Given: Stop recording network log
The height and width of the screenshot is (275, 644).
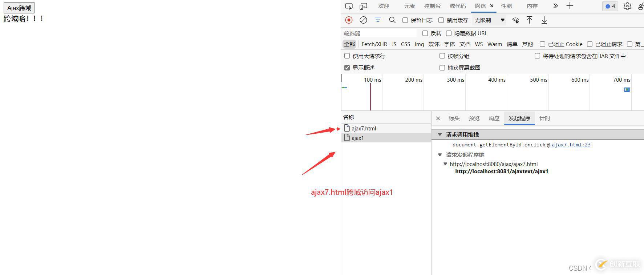Looking at the screenshot, I should (349, 20).
